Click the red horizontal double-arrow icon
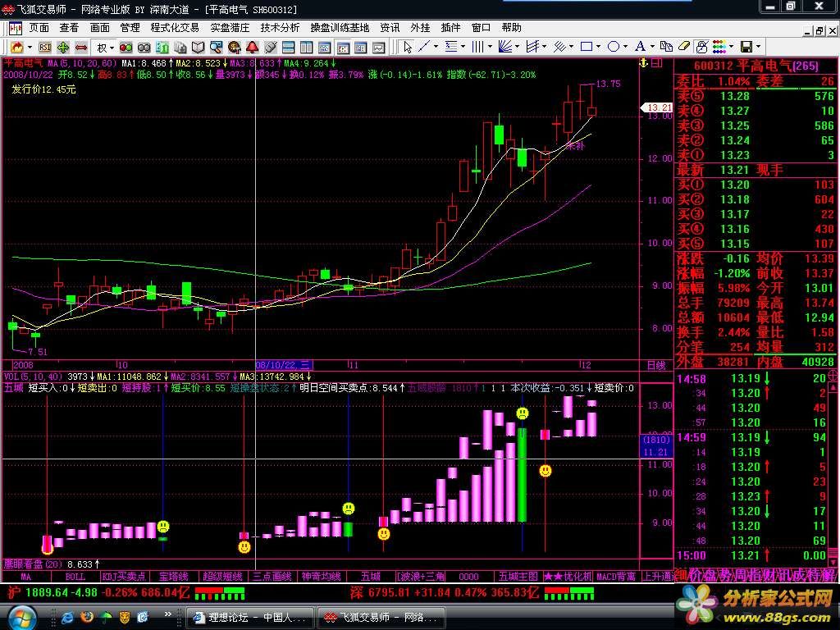Image resolution: width=840 pixels, height=630 pixels. 81,48
